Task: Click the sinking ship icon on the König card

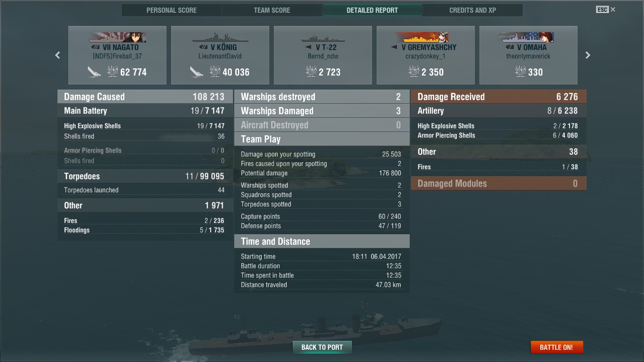Action: (197, 72)
